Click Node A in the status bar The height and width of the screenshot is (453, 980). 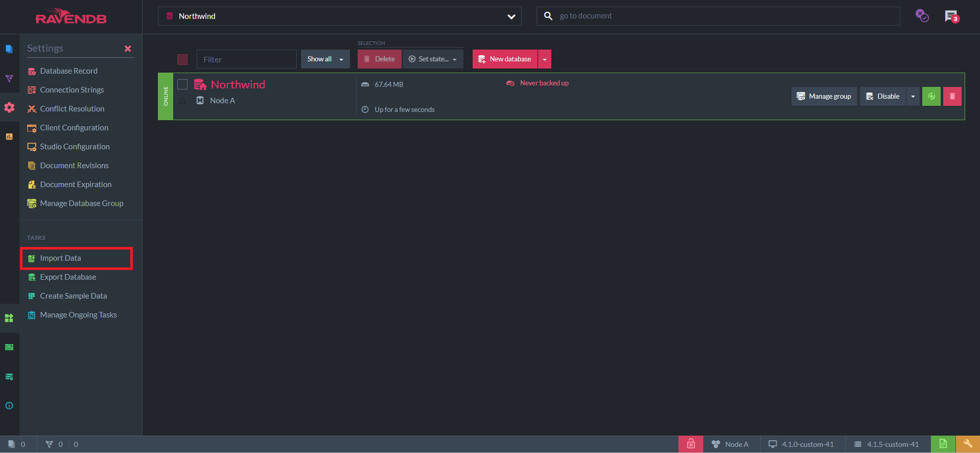(731, 444)
